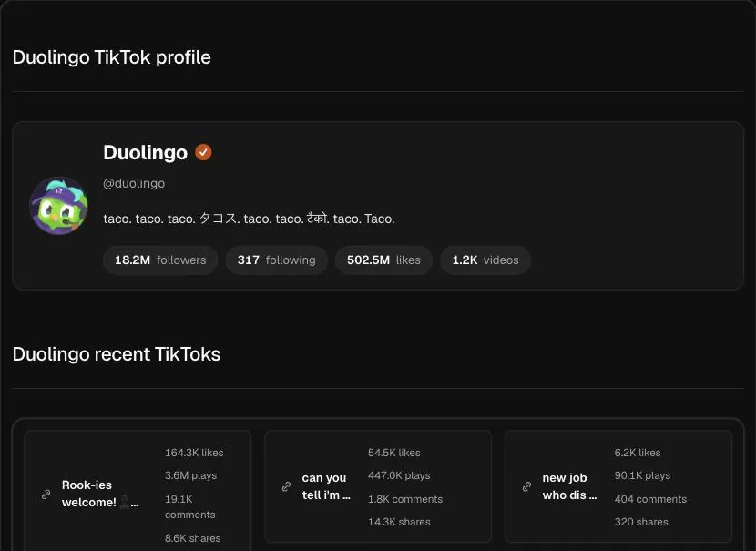The image size is (756, 551).
Task: Click the 317 following pill
Action: tap(276, 260)
